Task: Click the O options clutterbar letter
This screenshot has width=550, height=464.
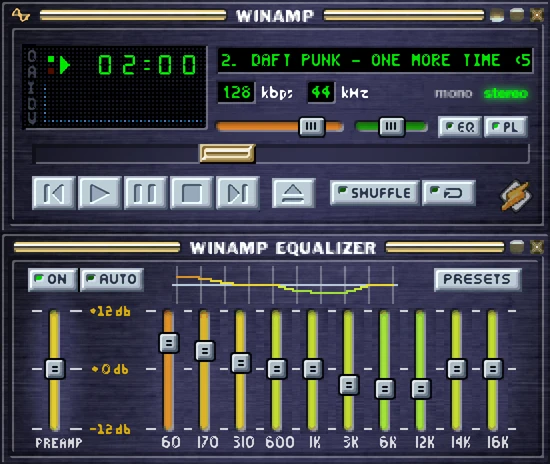Action: [x=32, y=55]
